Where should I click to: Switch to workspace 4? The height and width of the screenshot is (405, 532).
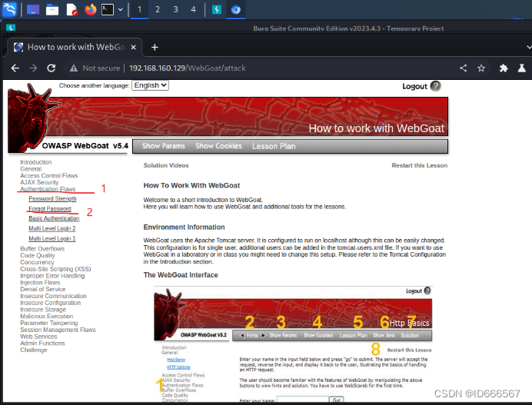click(x=193, y=9)
